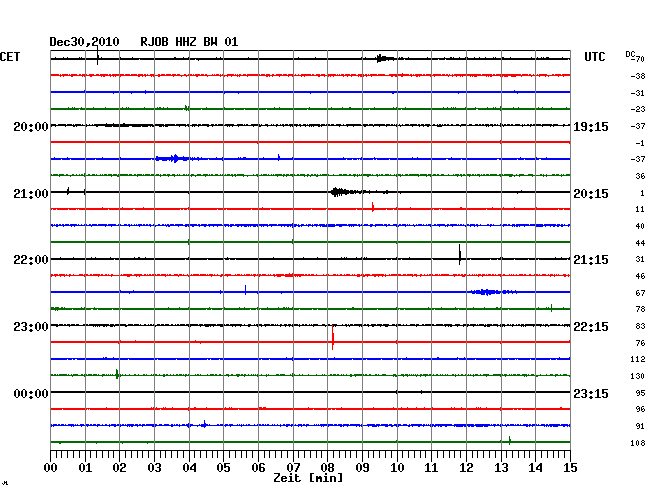
Task: Click red spike below 23:00 trace near minute 08
Action: pos(332,337)
